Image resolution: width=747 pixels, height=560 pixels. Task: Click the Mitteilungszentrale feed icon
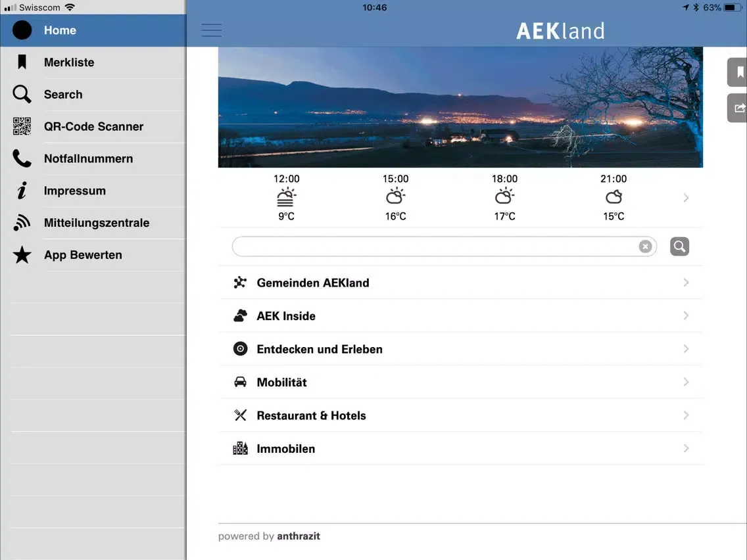[22, 222]
